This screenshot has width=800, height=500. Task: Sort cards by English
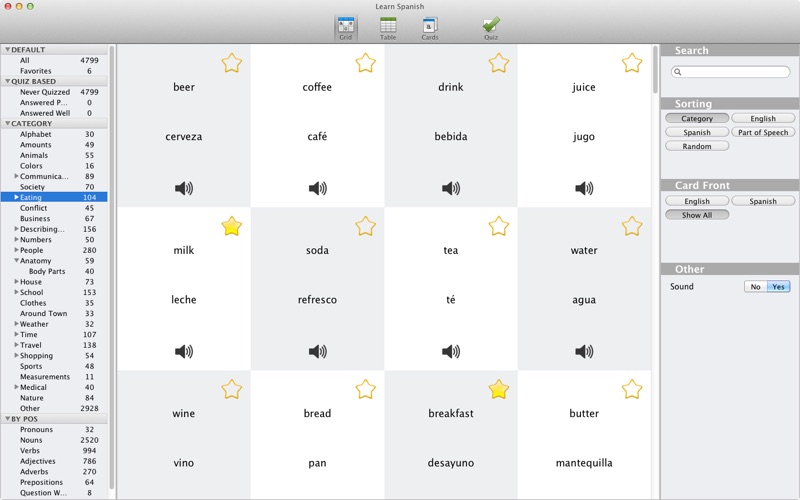[763, 118]
